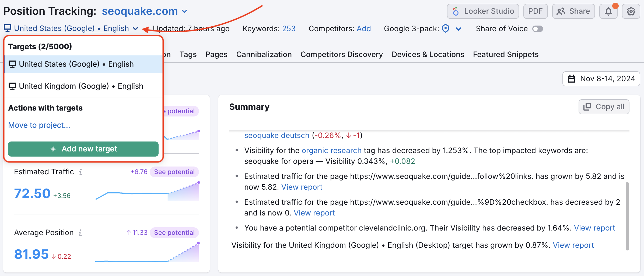This screenshot has width=644, height=276.
Task: Open the seoquake deutsch keyword link
Action: [277, 135]
